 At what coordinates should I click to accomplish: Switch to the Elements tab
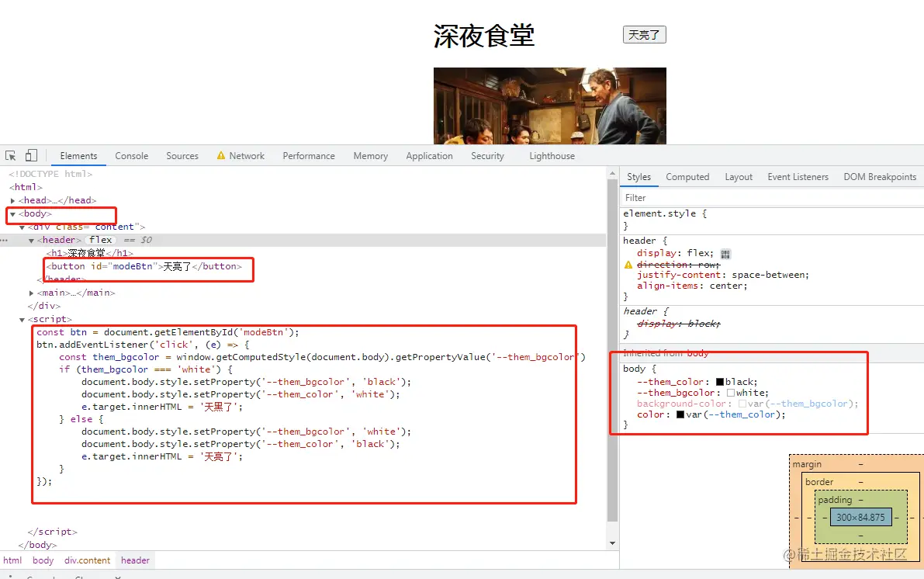click(78, 156)
